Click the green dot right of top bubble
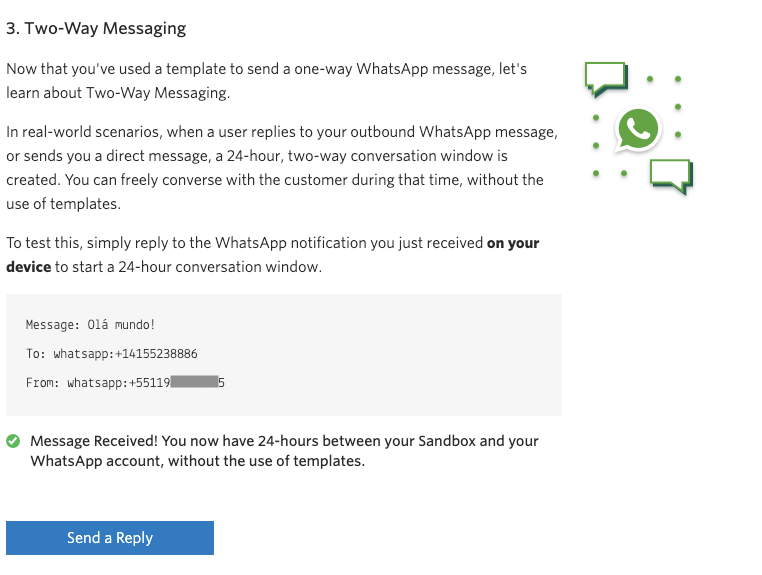The image size is (762, 575). click(650, 79)
